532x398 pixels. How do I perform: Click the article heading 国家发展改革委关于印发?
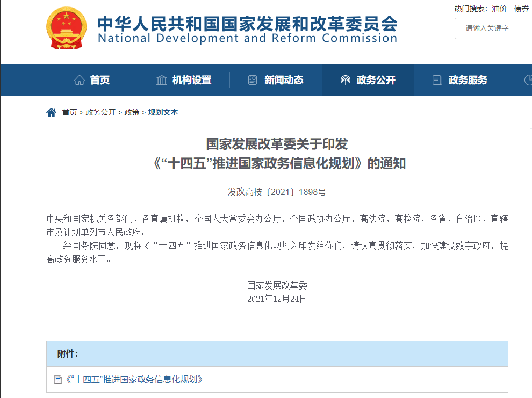(x=277, y=144)
